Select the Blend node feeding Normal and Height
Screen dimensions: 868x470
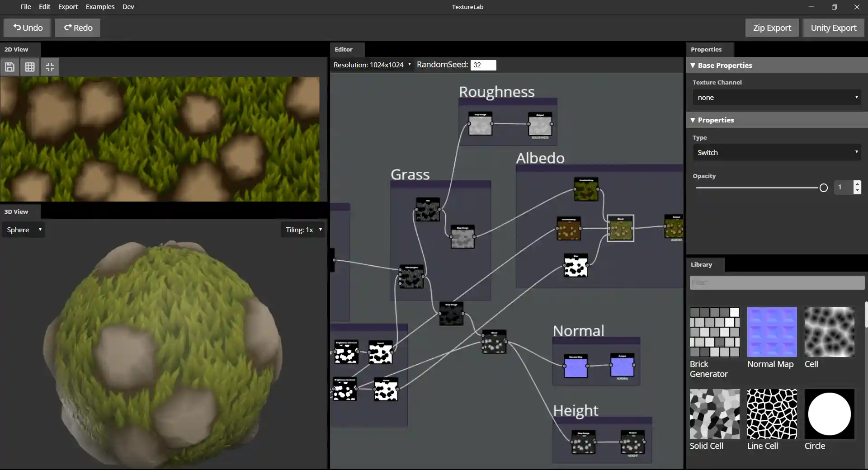point(494,342)
